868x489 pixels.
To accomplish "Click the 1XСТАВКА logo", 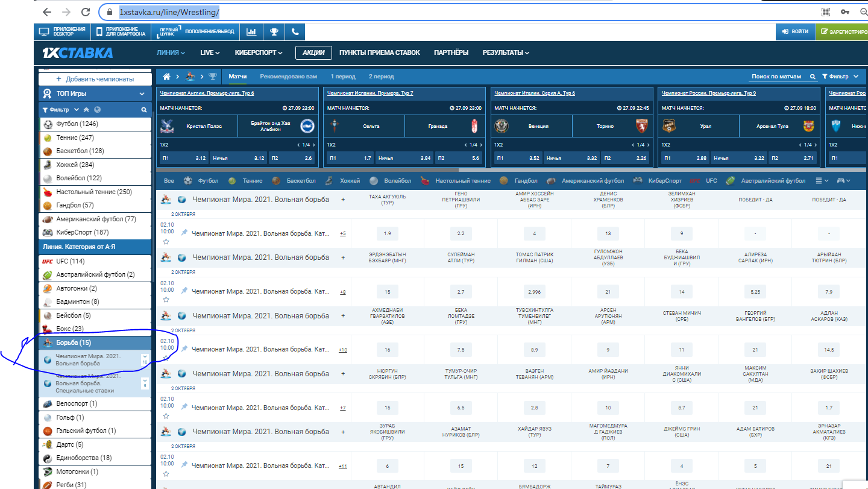I will coord(77,52).
